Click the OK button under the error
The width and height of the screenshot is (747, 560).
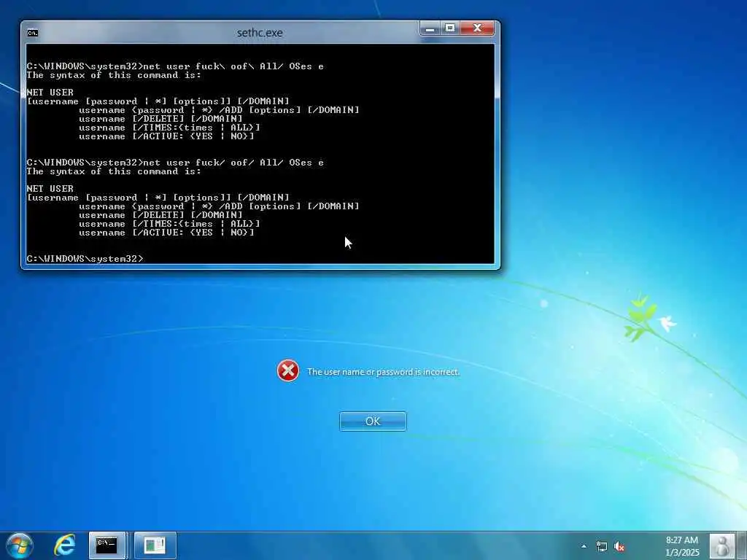tap(373, 421)
